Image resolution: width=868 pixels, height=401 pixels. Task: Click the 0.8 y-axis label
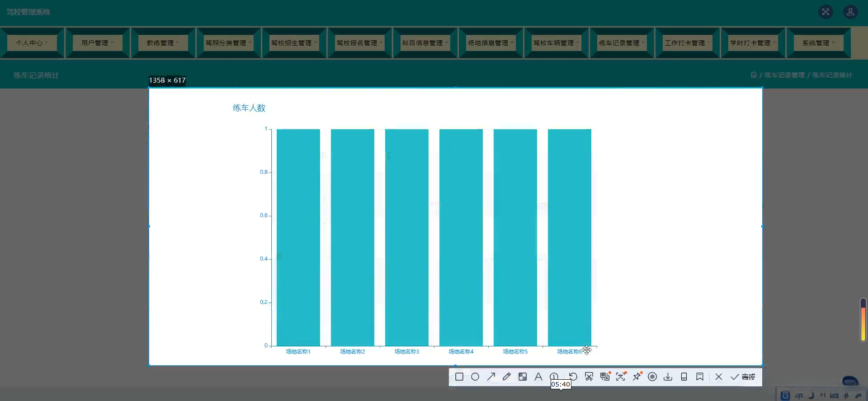(x=264, y=172)
